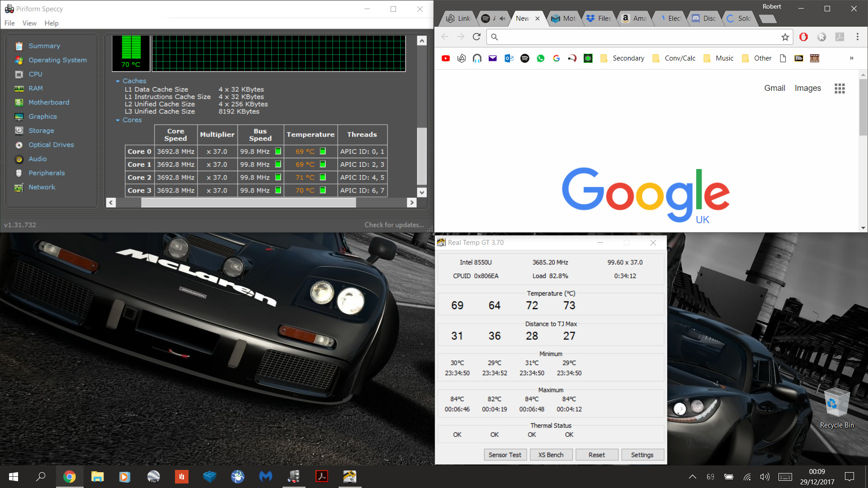Show hidden system tray icons
Viewport: 868px width, 488px height.
coord(692,477)
